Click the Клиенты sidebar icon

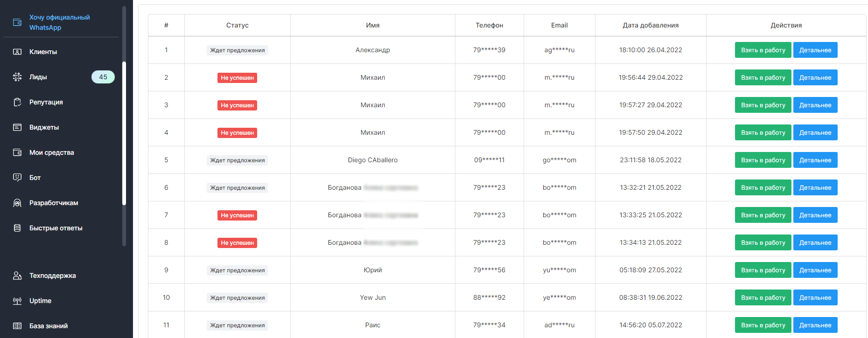coord(17,52)
